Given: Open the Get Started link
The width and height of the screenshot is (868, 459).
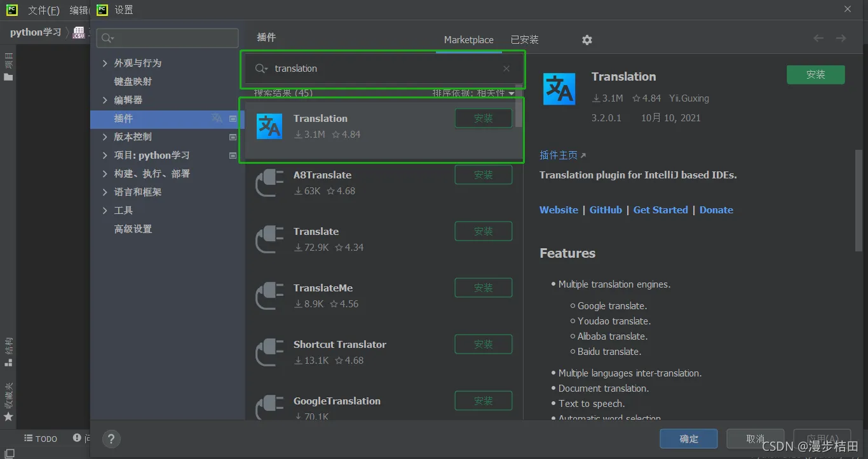Looking at the screenshot, I should point(661,210).
